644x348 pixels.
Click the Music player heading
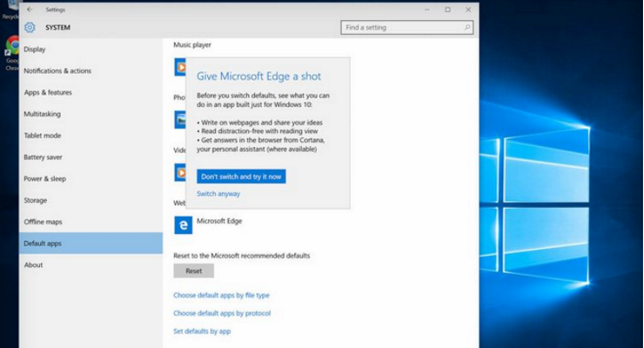tap(192, 44)
